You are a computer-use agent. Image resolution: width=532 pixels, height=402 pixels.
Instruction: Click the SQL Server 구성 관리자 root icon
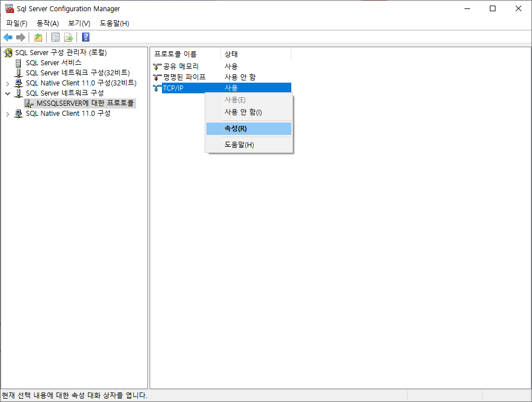(x=8, y=53)
